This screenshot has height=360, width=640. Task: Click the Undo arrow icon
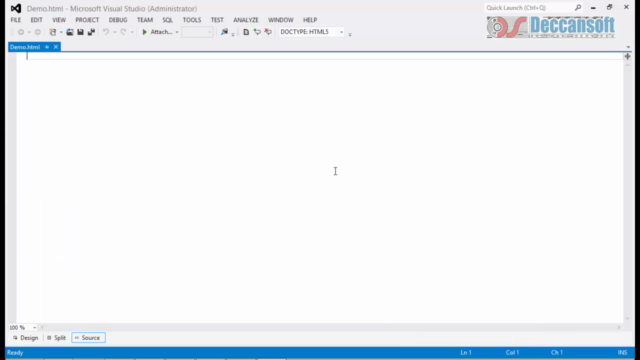pyautogui.click(x=106, y=32)
